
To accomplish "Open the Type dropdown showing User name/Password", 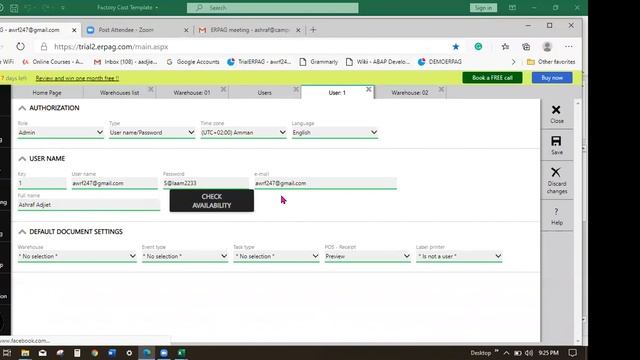I will (152, 133).
